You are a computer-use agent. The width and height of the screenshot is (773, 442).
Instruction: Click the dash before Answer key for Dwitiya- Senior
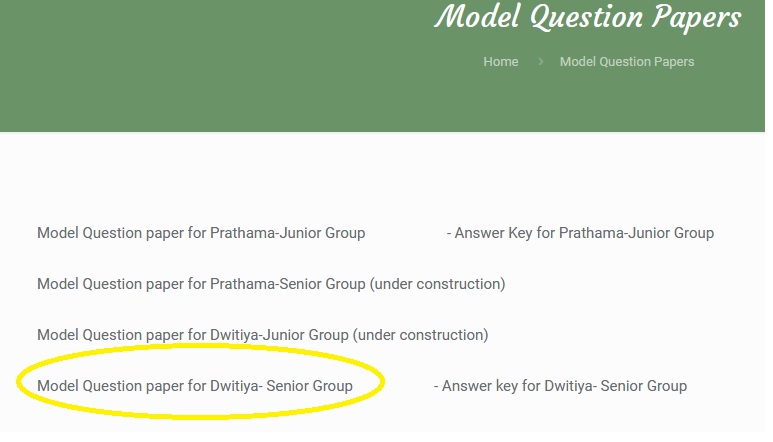(436, 386)
